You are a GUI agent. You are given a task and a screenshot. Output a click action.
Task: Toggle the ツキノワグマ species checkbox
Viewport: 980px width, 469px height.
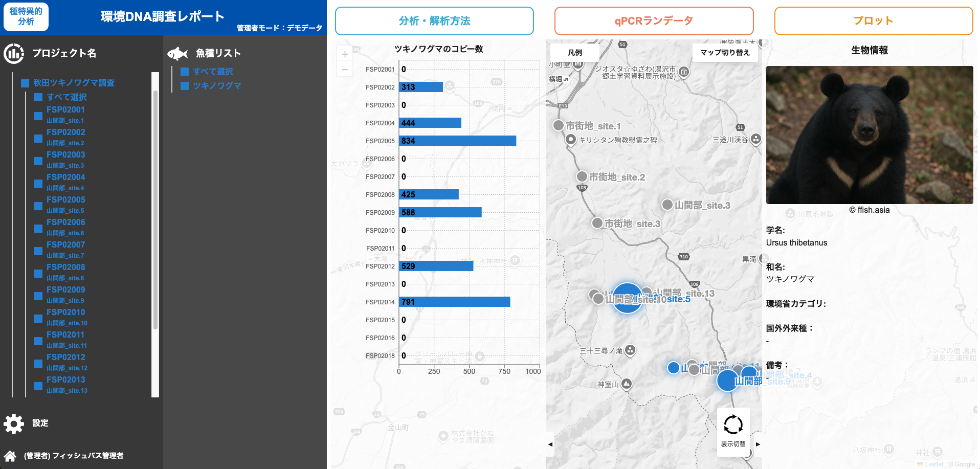click(185, 86)
